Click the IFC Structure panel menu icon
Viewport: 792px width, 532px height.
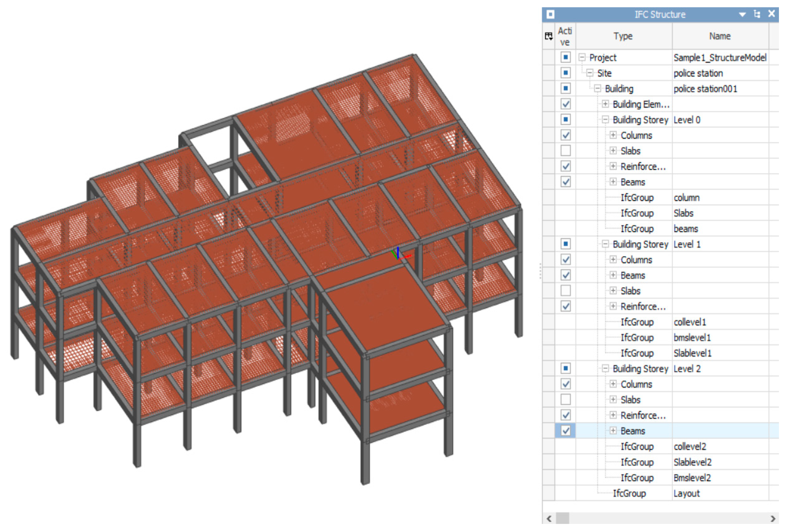(x=550, y=14)
